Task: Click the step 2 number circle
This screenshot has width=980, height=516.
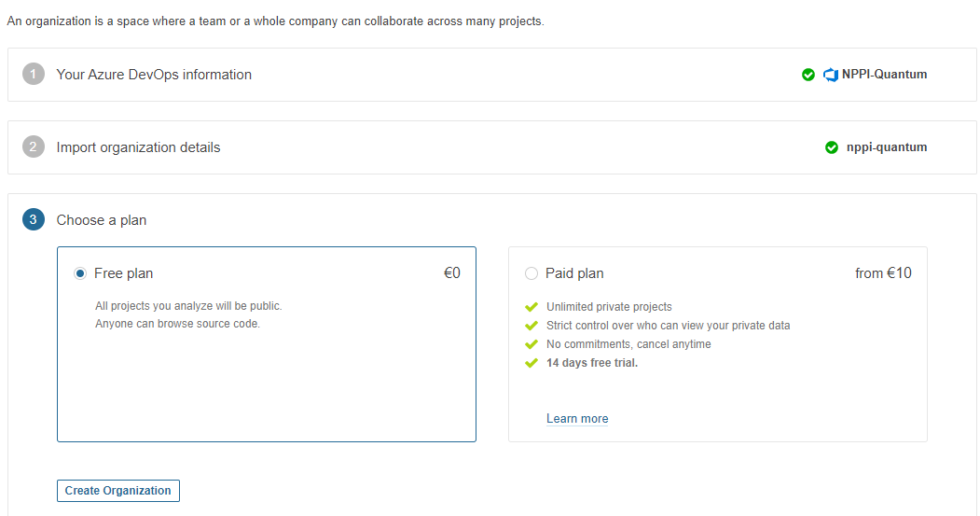Action: pos(34,147)
